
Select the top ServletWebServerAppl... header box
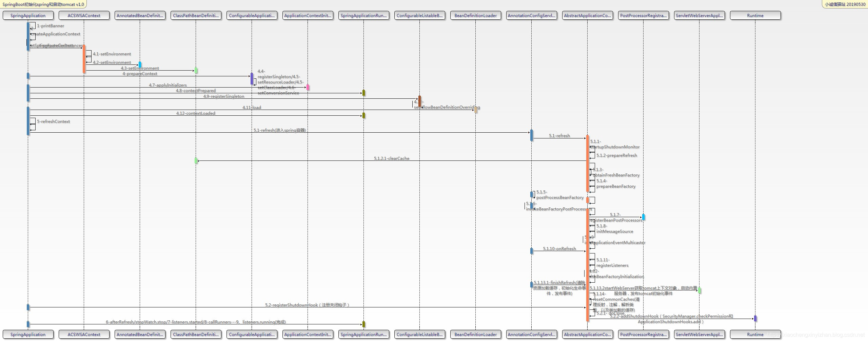tap(699, 16)
